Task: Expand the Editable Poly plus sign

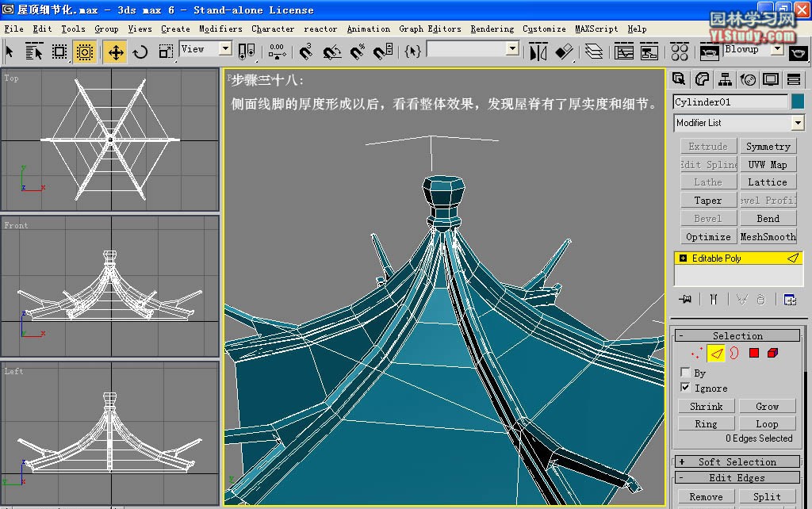Action: click(x=683, y=258)
